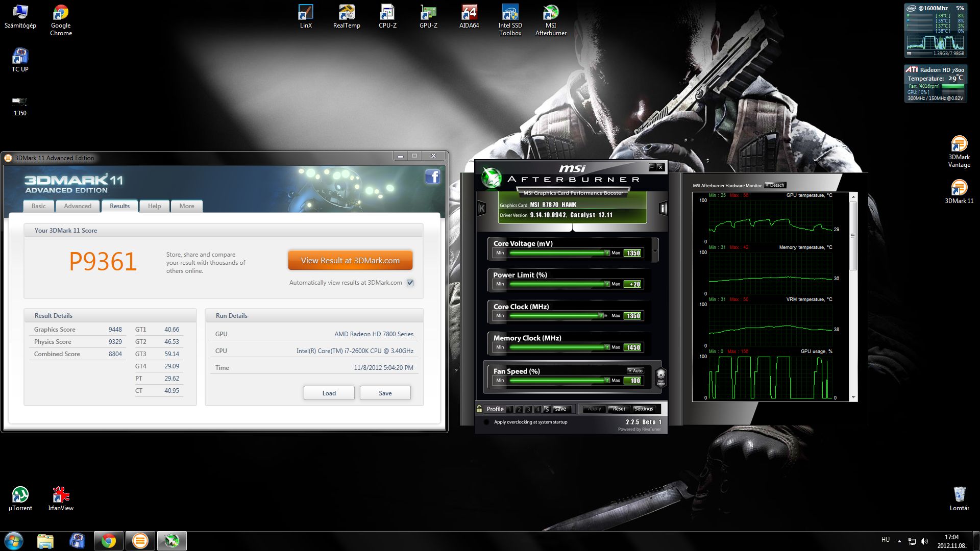Open the RealTemp desktop shortcut
Screen dimensions: 980x551
coord(347,17)
